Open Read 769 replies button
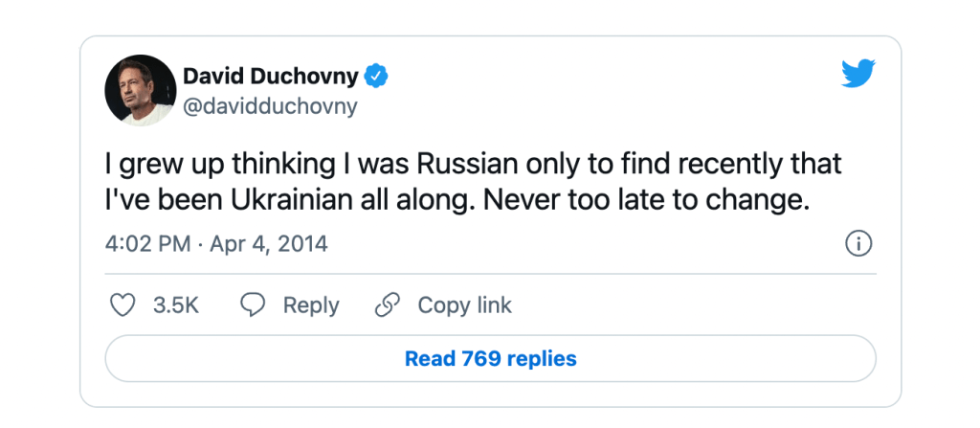The width and height of the screenshot is (980, 428). pos(490,359)
